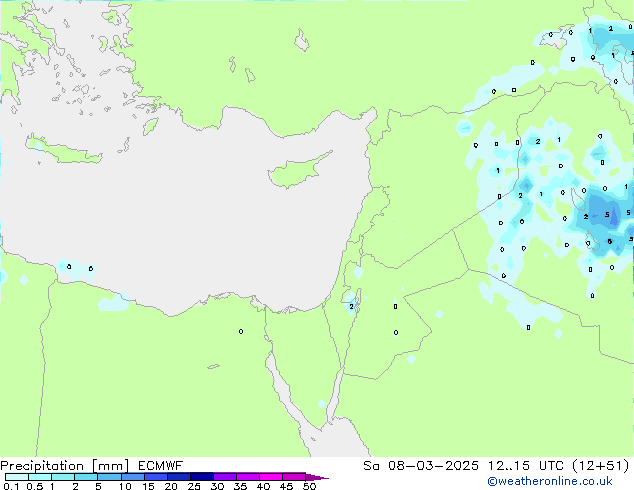Viewport: 634px width, 490px height.
Task: Click the legend label '0.1'
Action: pos(11,486)
